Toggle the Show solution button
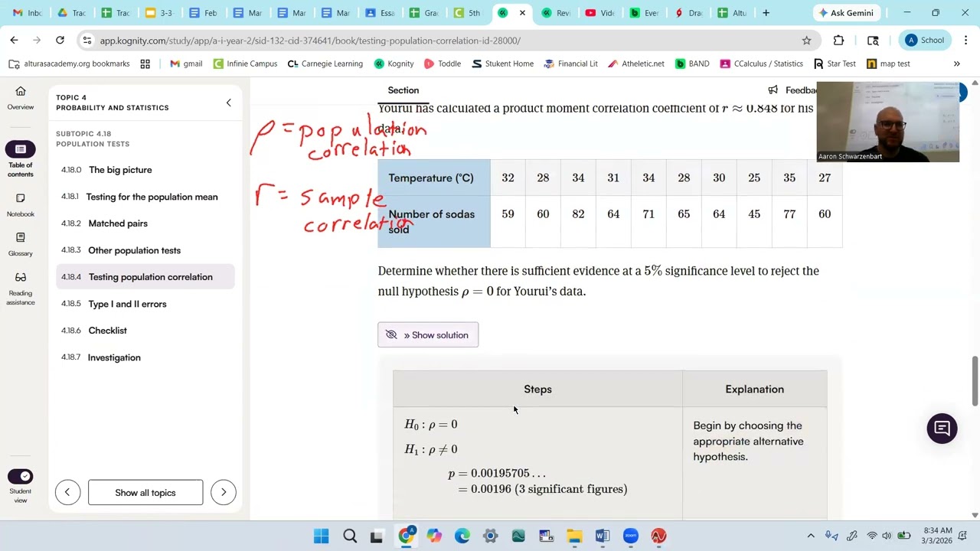 pyautogui.click(x=428, y=334)
